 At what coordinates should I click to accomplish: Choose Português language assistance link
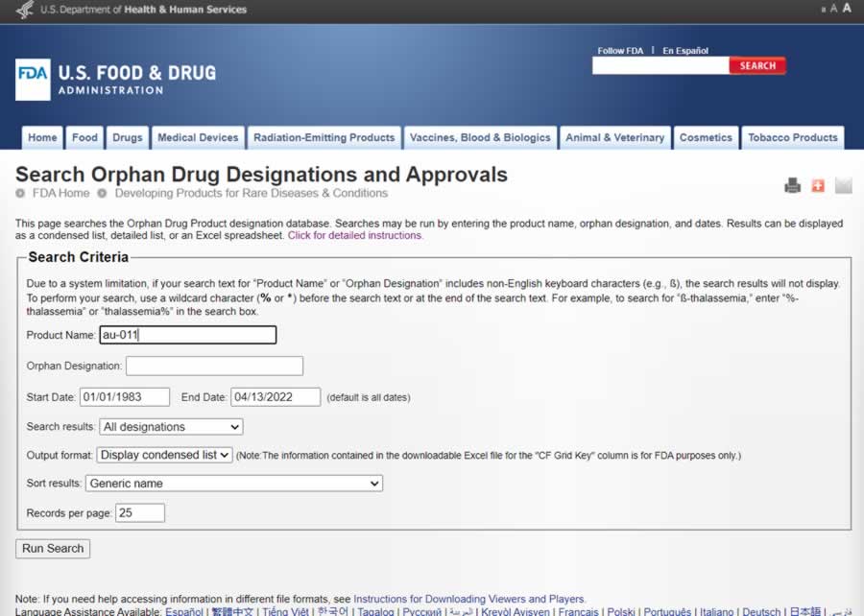[667, 611]
